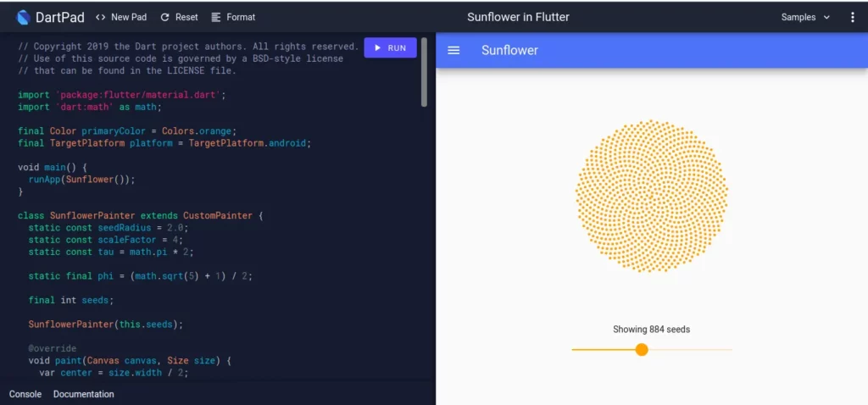
Task: Click the '@override' annotation in code
Action: click(x=53, y=348)
